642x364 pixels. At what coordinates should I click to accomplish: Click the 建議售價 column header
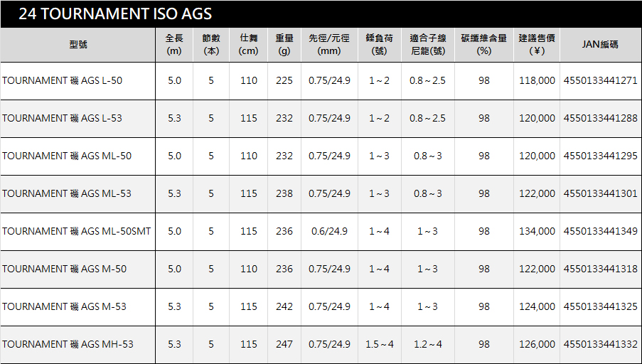click(537, 44)
